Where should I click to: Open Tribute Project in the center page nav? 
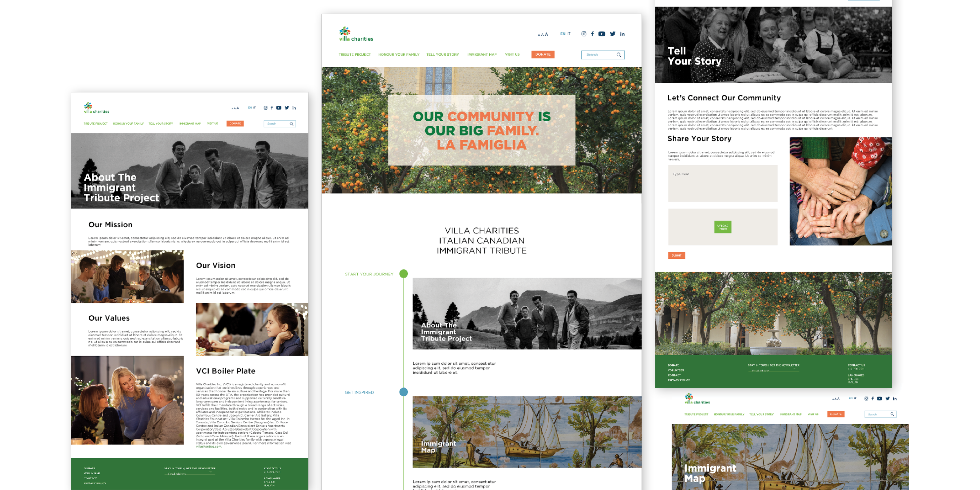click(355, 54)
